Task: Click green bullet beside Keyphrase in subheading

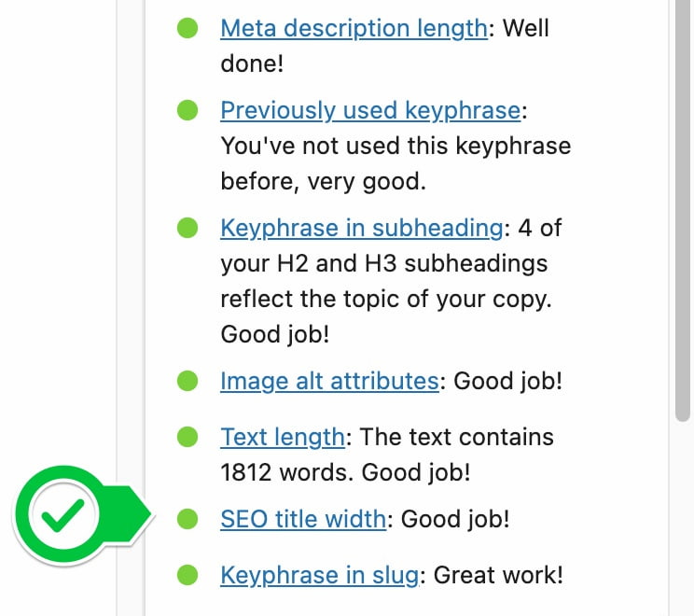Action: click(188, 228)
